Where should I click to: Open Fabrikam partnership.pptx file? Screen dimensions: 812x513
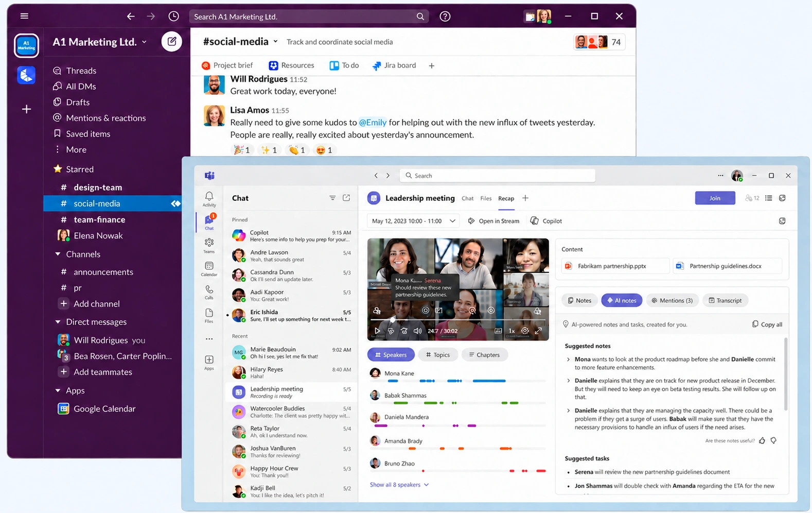pos(615,266)
